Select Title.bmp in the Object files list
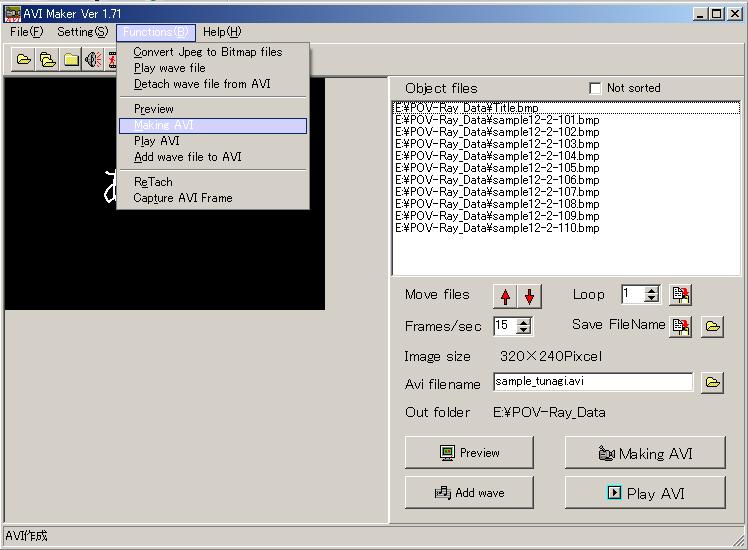The width and height of the screenshot is (748, 550). pos(566,108)
